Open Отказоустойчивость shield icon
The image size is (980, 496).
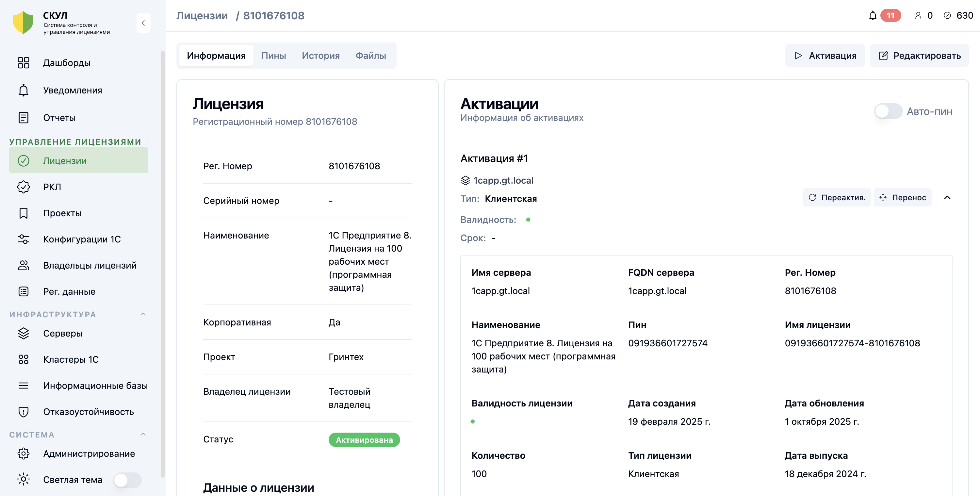click(23, 412)
